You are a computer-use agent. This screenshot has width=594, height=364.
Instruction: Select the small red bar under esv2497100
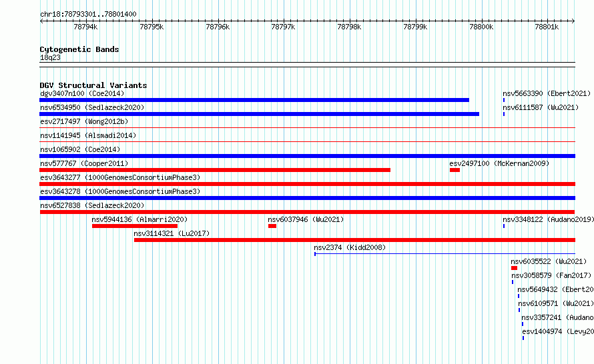[455, 170]
